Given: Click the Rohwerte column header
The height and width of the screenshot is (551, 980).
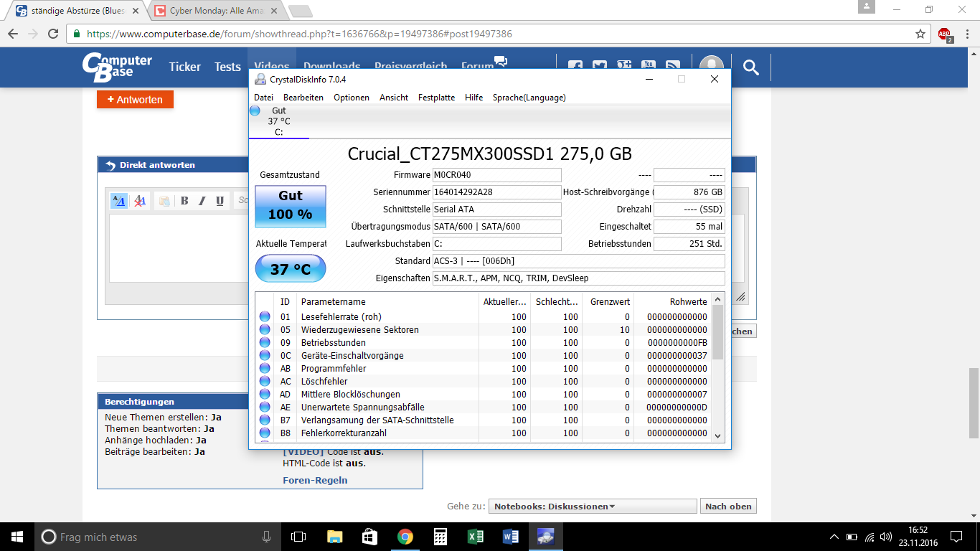Looking at the screenshot, I should point(674,301).
